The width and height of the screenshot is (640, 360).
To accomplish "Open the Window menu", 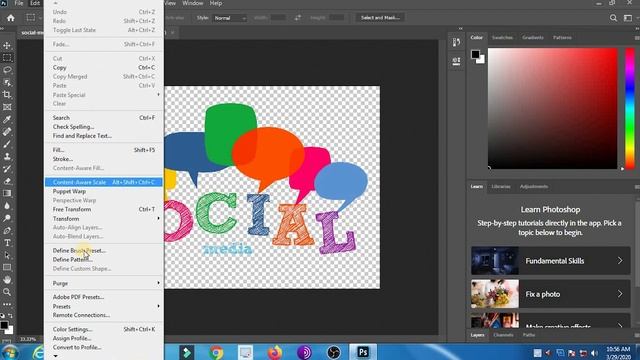I will coord(193,3).
